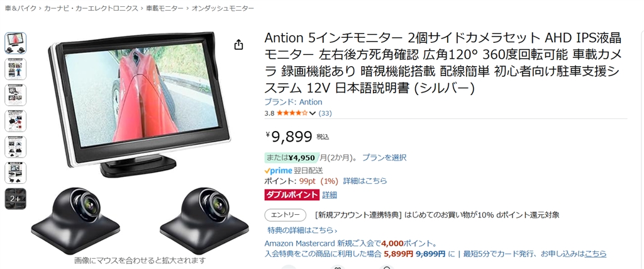Select the second product thumbnail
The width and height of the screenshot is (644, 269).
(x=16, y=69)
